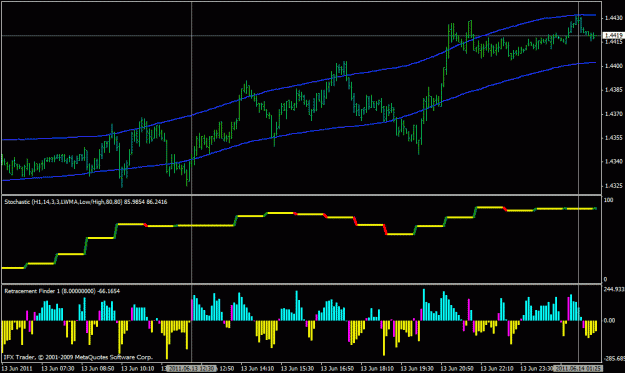Click price axis value 1.4340
Screen dimensions: 625x373
click(613, 162)
